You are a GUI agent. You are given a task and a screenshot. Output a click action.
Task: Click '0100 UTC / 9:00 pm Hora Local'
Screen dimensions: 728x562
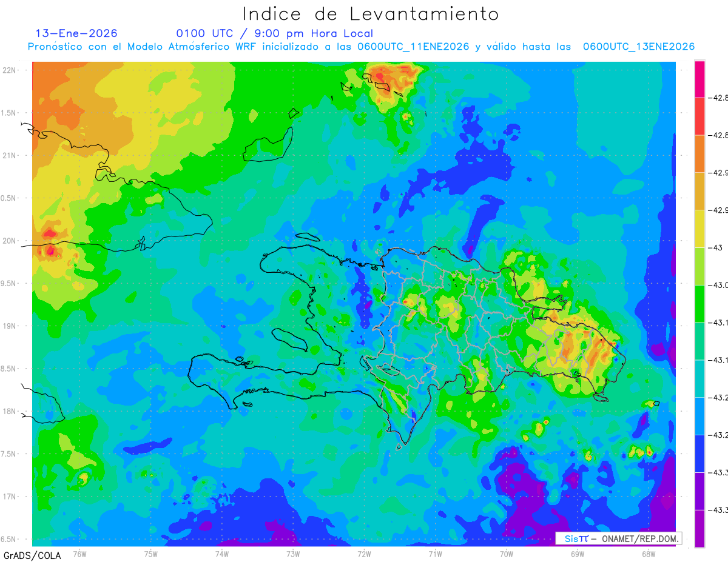click(x=275, y=33)
